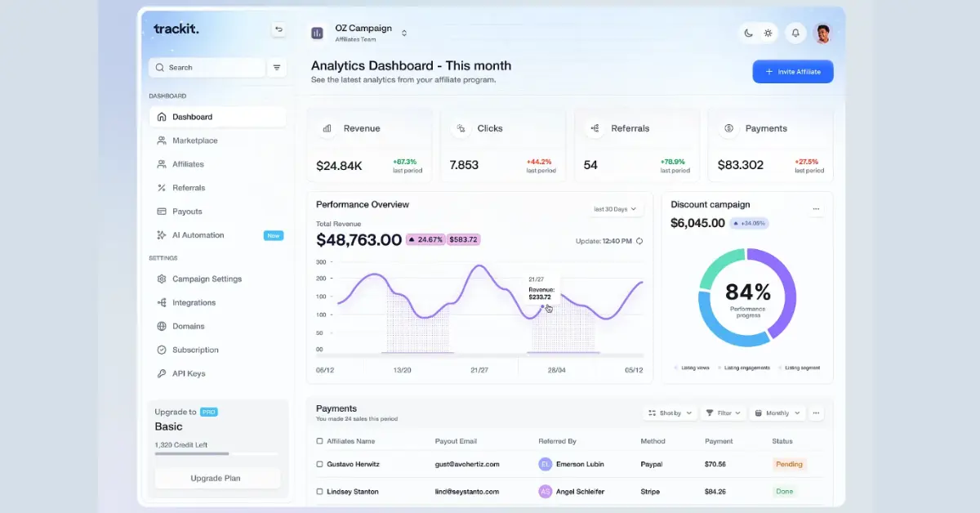Open the last 30 Days dropdown

pyautogui.click(x=616, y=208)
